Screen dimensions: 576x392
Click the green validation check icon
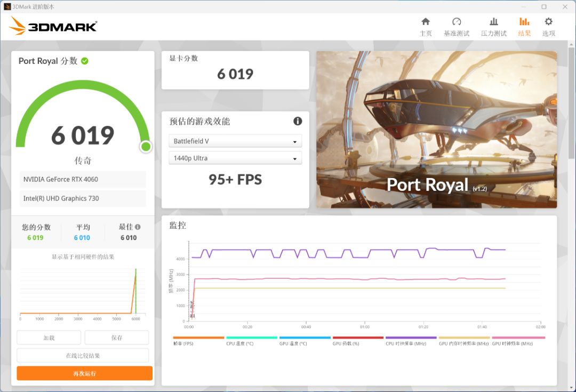coord(85,61)
